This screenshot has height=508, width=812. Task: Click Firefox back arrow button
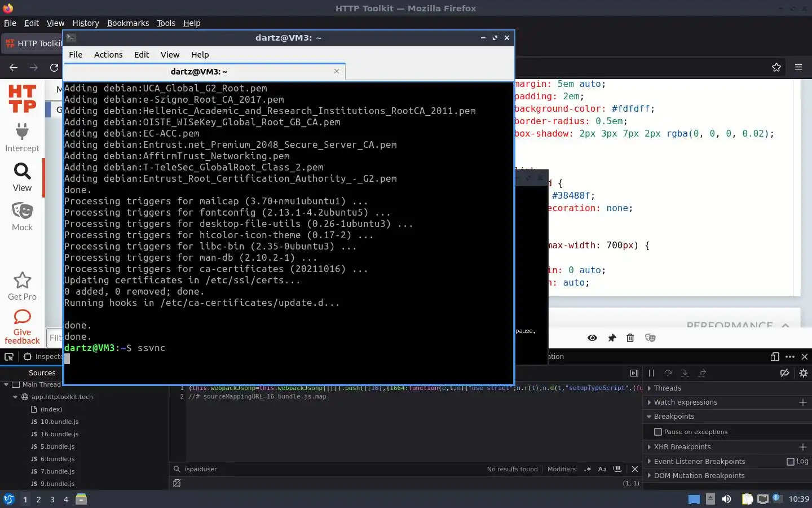click(14, 67)
